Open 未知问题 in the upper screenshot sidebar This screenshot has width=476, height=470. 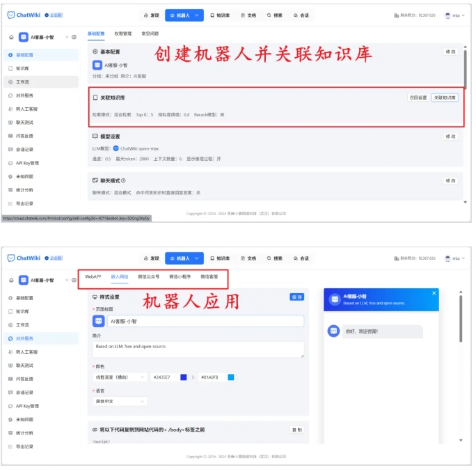[41, 177]
